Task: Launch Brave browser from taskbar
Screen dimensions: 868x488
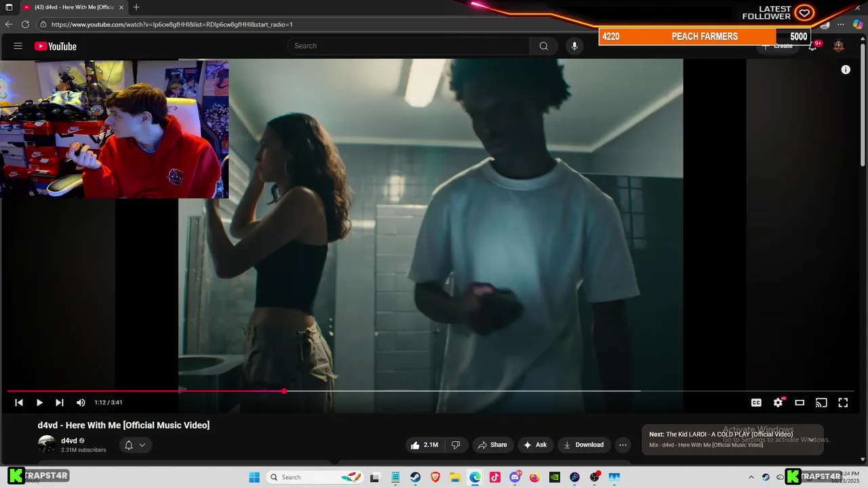Action: coord(435,477)
